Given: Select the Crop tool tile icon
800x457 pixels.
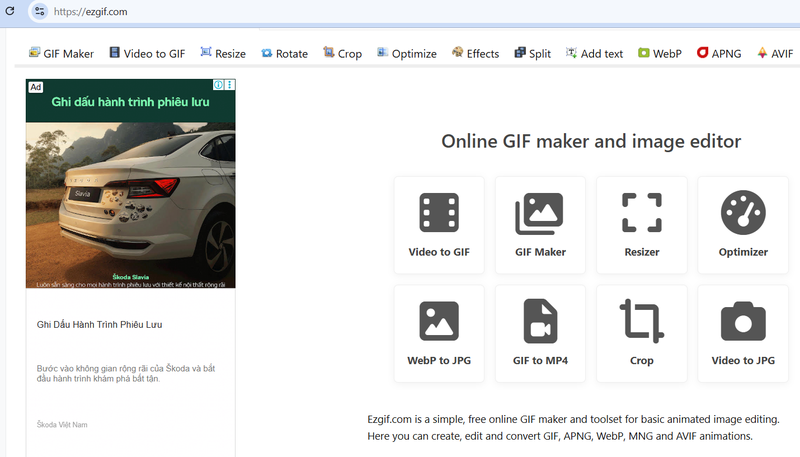Looking at the screenshot, I should pyautogui.click(x=642, y=321).
